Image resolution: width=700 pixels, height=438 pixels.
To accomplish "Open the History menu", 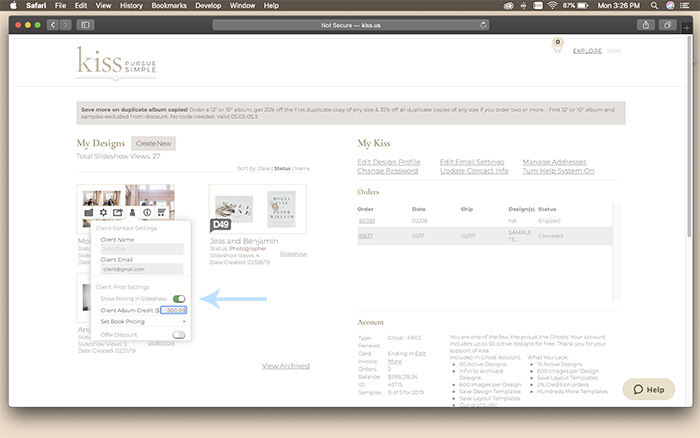I will tap(131, 6).
